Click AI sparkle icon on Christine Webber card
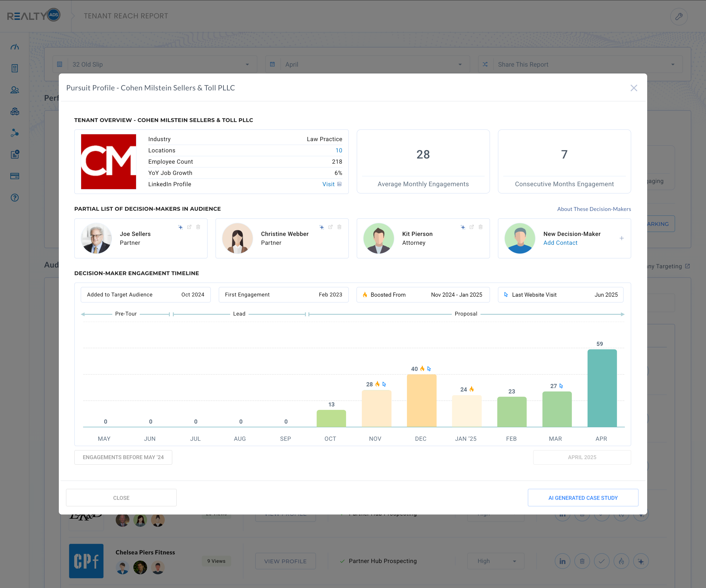 click(322, 227)
